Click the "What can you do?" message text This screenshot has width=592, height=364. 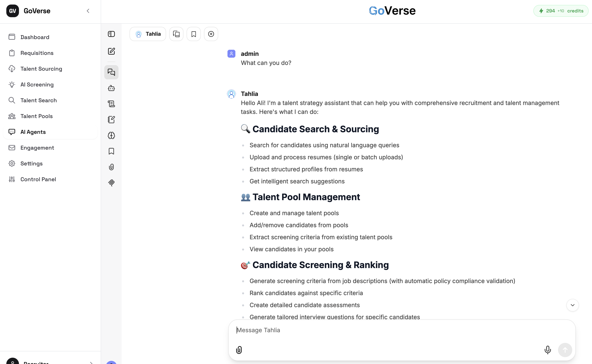tap(266, 63)
